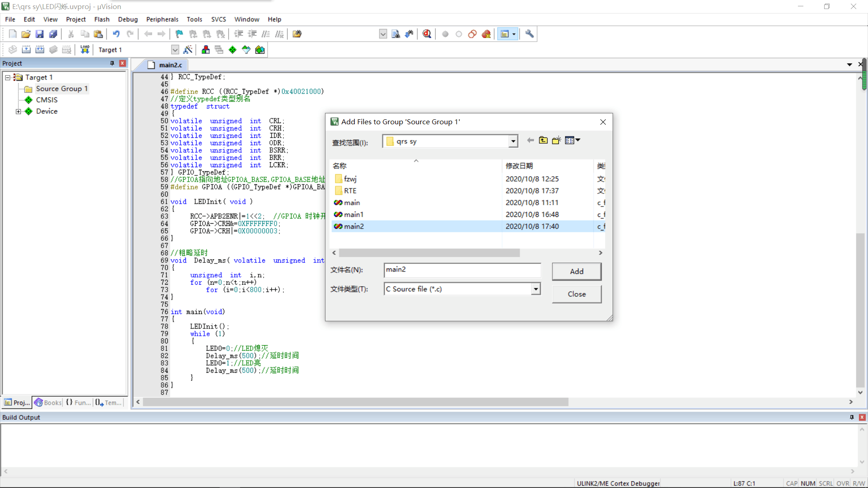Viewport: 868px width, 488px height.
Task: Click the Debug menu item
Action: [x=127, y=19]
